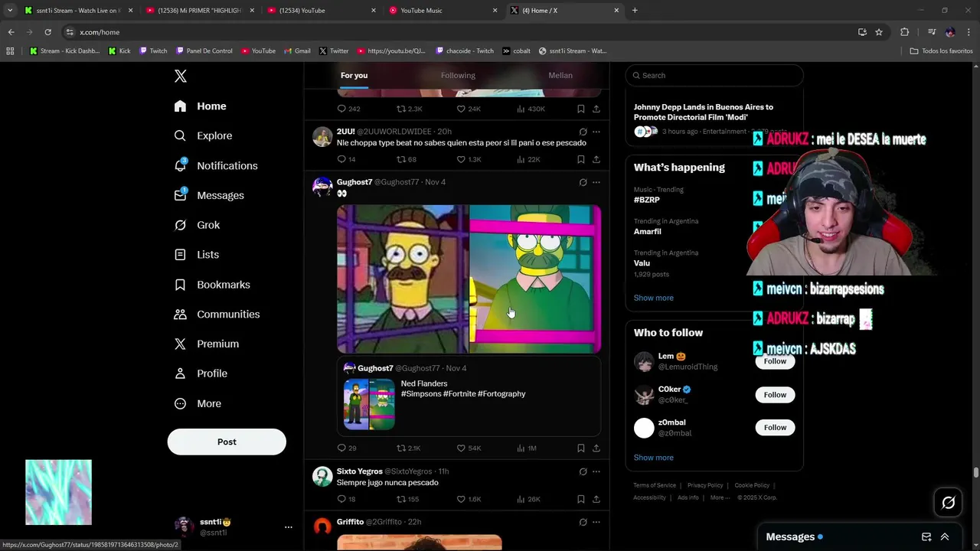Open Communities in the sidebar
The width and height of the screenshot is (980, 551).
[x=217, y=315]
